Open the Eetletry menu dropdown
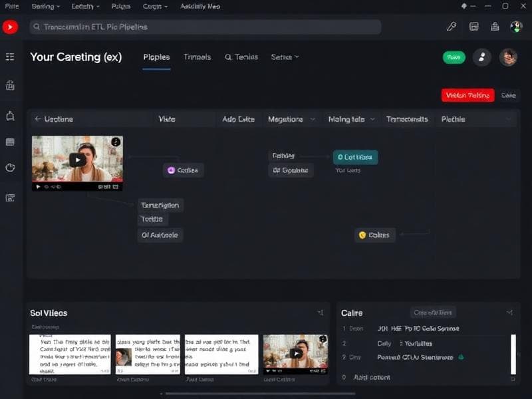 (x=85, y=7)
